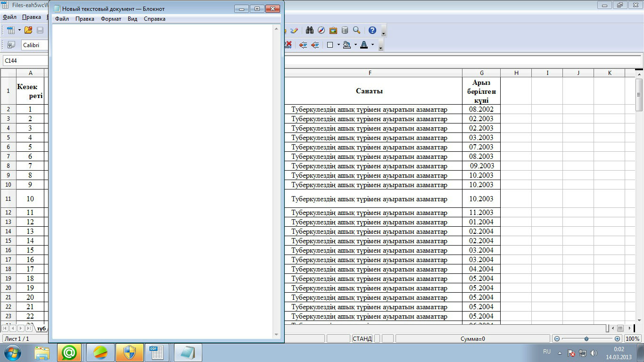Open Notepad's Вид menu
The image size is (644, 362).
click(132, 19)
